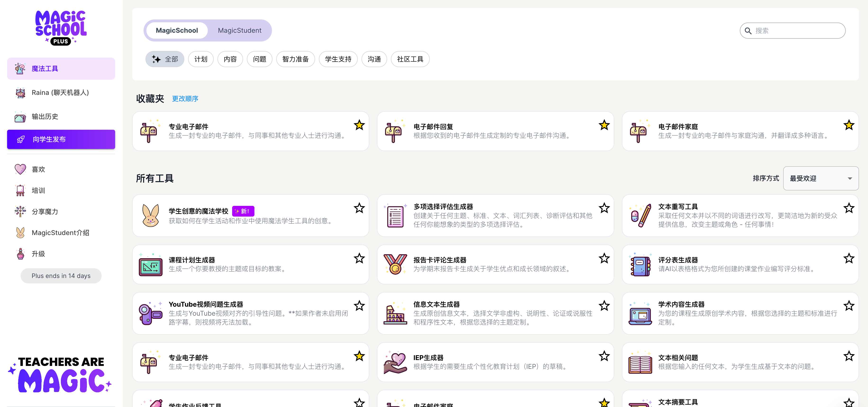Open 魔法工具 in the sidebar
The image size is (868, 407).
(x=61, y=69)
